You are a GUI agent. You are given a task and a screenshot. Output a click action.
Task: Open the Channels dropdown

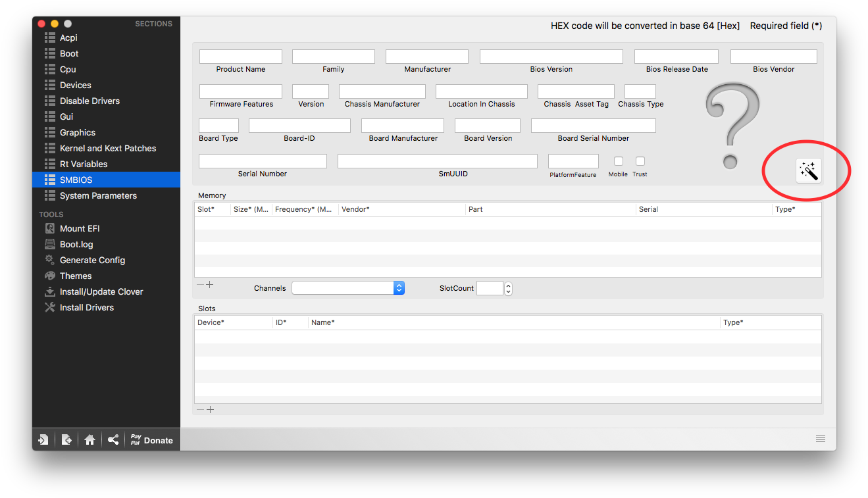coord(398,287)
